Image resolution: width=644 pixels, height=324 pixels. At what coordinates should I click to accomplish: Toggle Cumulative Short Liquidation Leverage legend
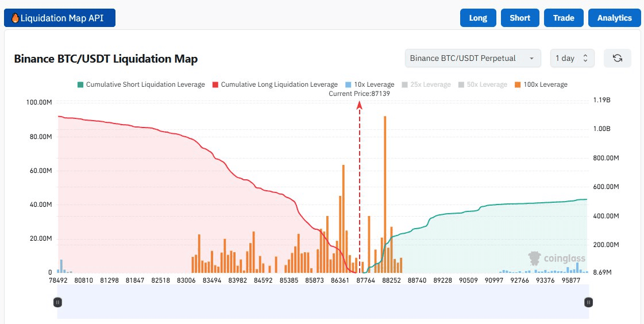(x=140, y=84)
